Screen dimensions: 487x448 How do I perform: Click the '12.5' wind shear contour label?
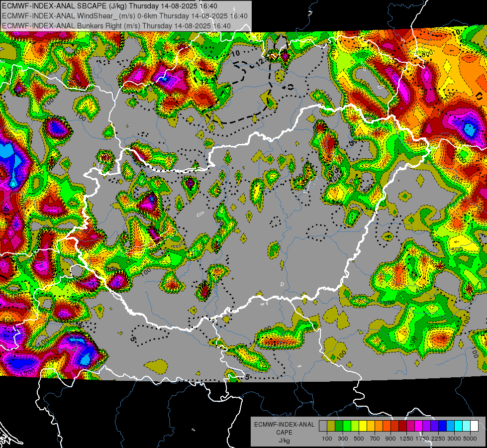click(207, 82)
